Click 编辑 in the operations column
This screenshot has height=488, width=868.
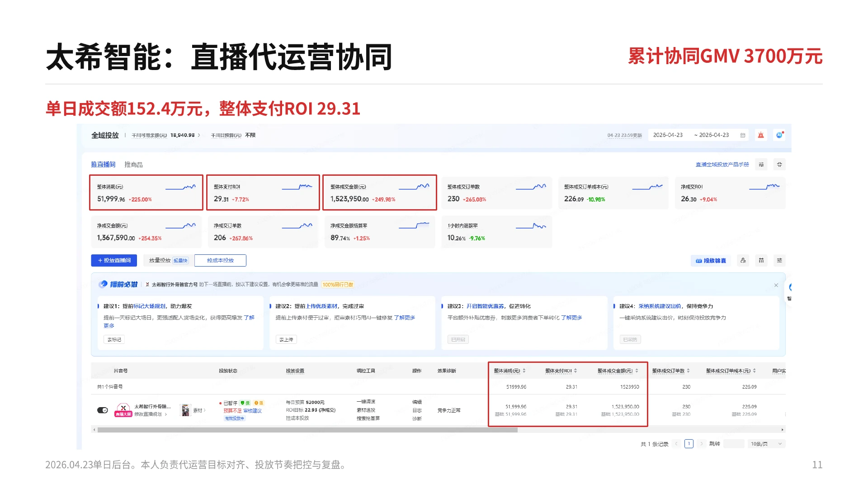(x=417, y=402)
